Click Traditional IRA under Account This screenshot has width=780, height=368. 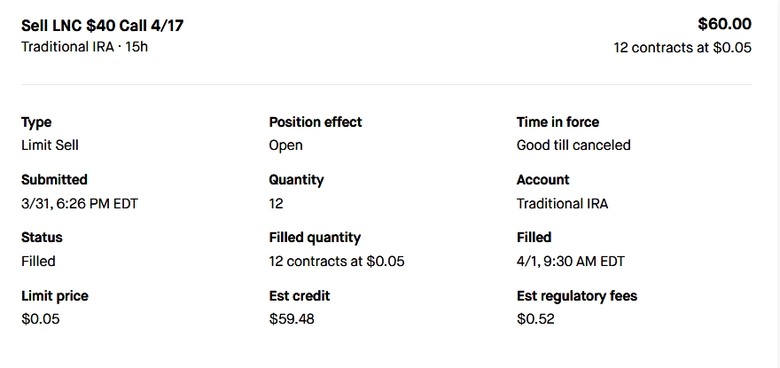pyautogui.click(x=562, y=203)
